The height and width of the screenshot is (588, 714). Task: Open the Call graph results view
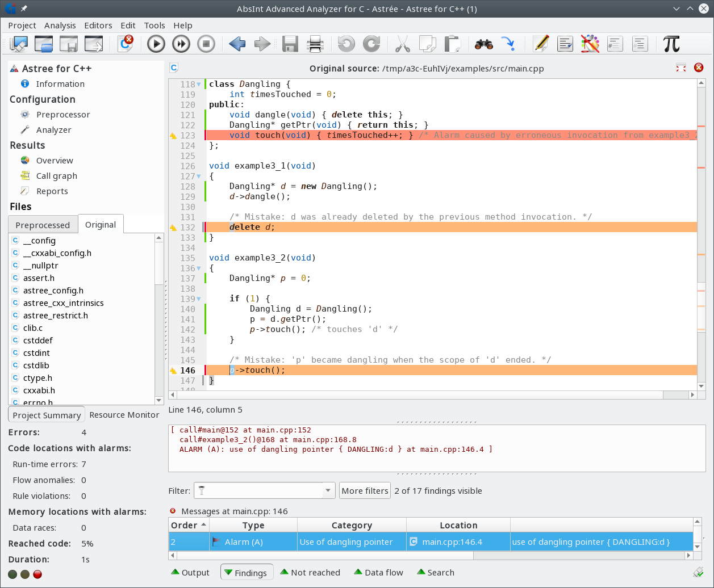(x=57, y=176)
